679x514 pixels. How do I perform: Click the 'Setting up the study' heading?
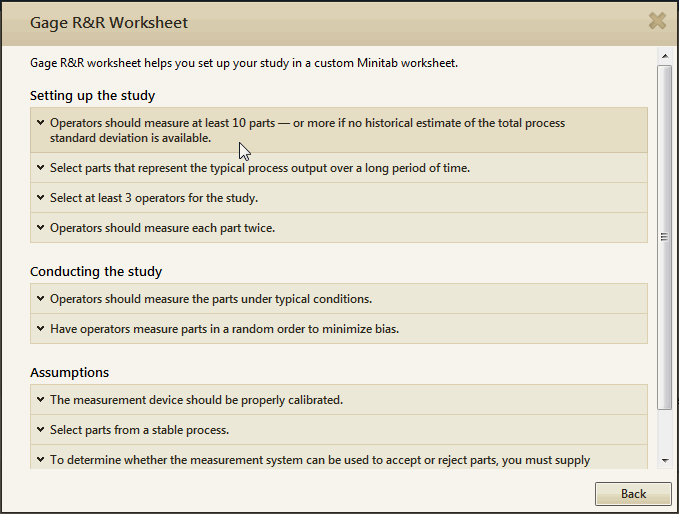tap(92, 96)
